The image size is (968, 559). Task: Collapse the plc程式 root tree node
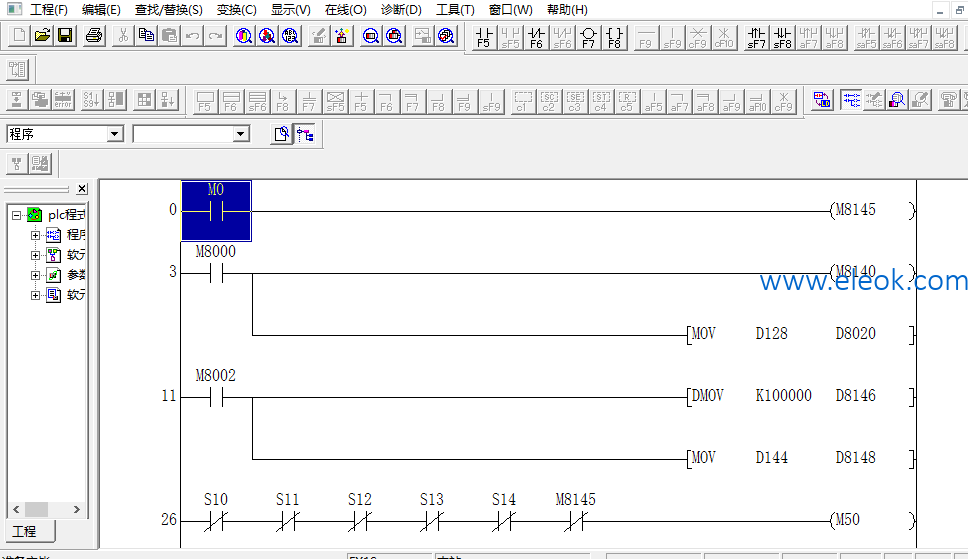(17, 215)
